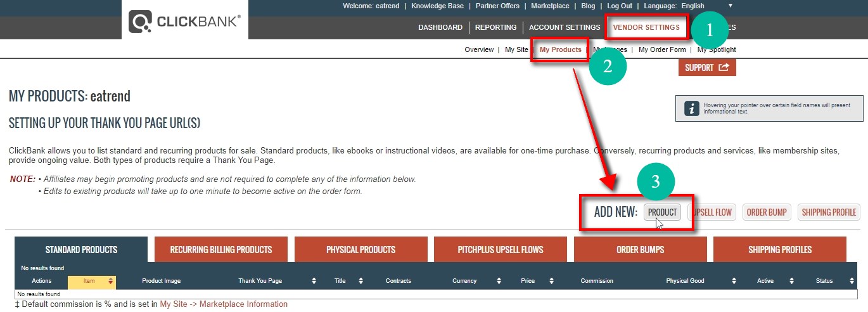Switch to the Order Bumps tab
Screen dimensions: 868x312
[x=641, y=249]
